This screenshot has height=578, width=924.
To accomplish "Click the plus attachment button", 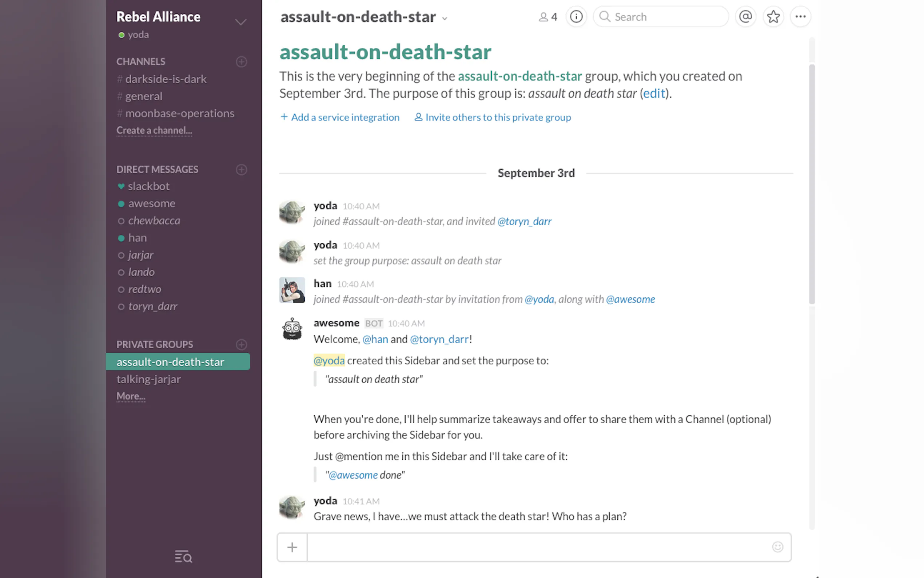I will pos(292,547).
